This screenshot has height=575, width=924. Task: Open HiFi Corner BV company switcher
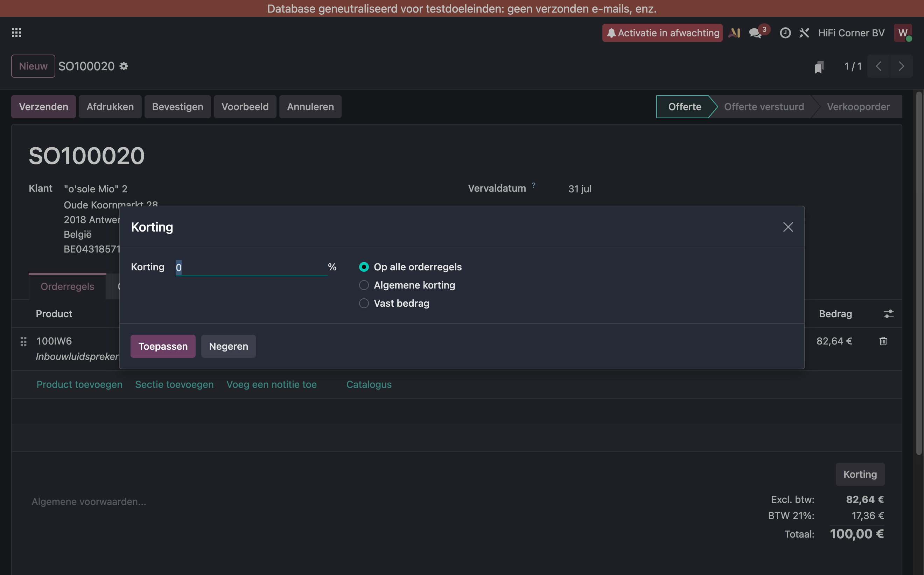coord(851,33)
